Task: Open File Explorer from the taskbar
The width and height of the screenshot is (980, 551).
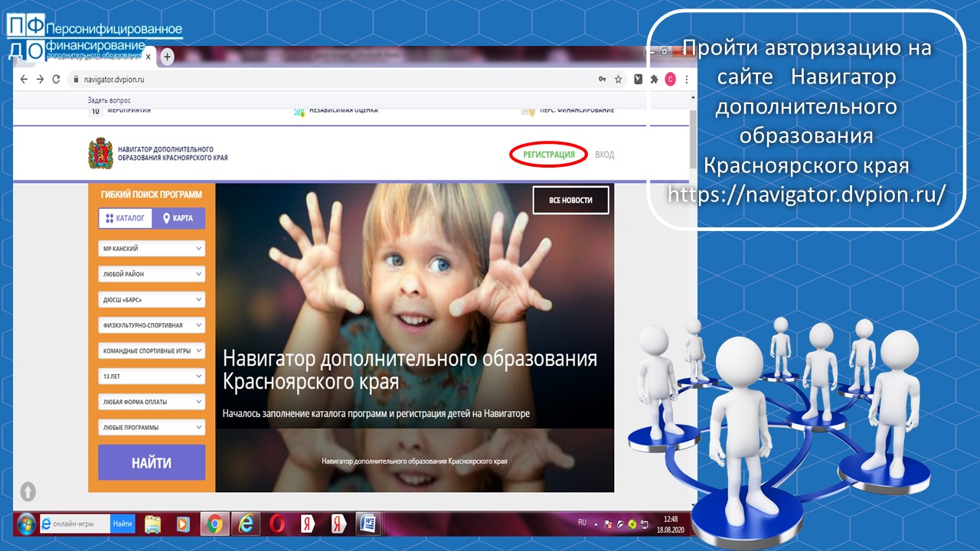Action: point(153,523)
